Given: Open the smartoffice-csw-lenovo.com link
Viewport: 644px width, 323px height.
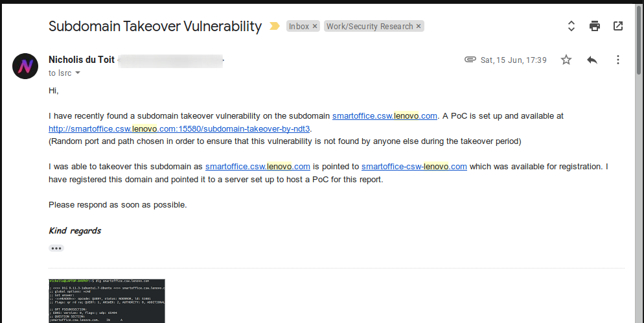Looking at the screenshot, I should [414, 167].
